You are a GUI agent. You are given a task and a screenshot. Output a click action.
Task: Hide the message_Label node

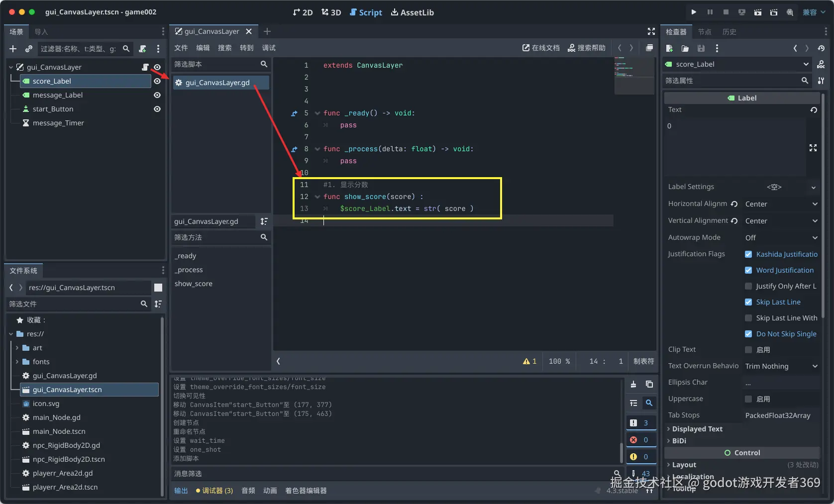157,95
